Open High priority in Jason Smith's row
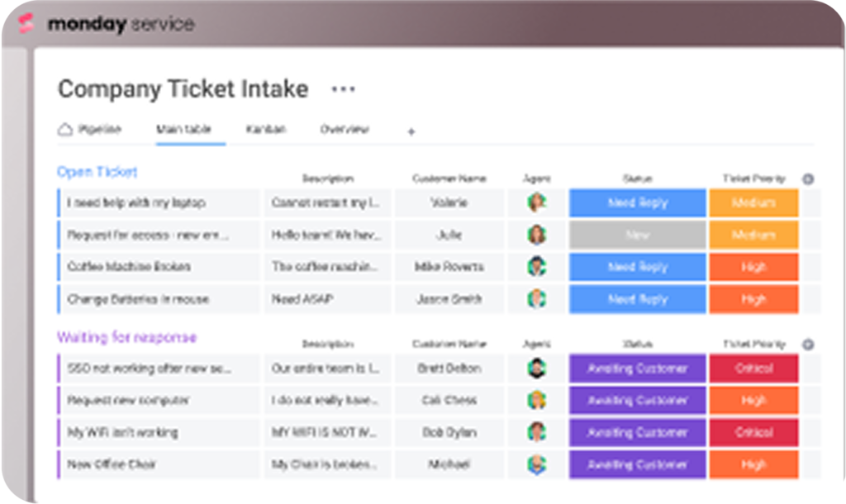Screen dimensions: 846x504 pyautogui.click(x=753, y=299)
